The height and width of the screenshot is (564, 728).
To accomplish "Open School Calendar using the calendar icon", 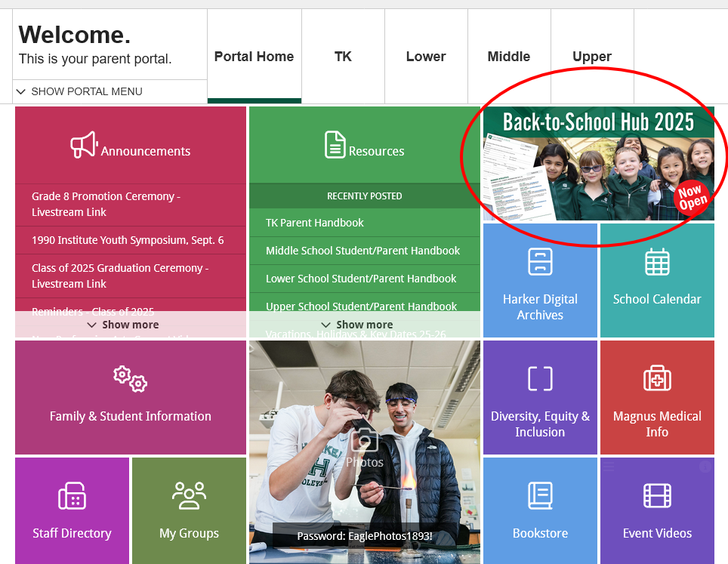I will (x=657, y=260).
